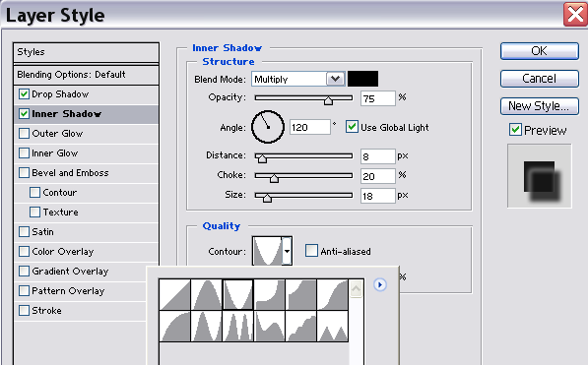Toggle the Use Global Light checkbox
The width and height of the screenshot is (588, 365).
[x=352, y=127]
